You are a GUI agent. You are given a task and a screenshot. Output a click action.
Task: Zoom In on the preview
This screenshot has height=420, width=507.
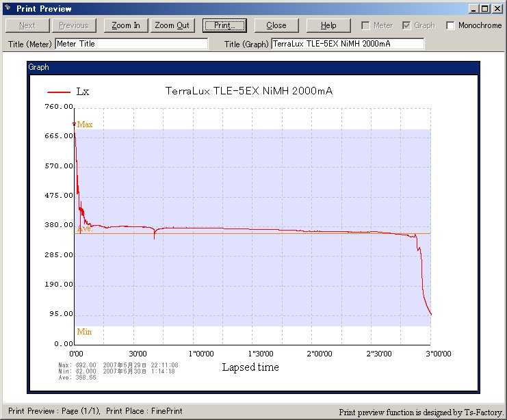(126, 25)
